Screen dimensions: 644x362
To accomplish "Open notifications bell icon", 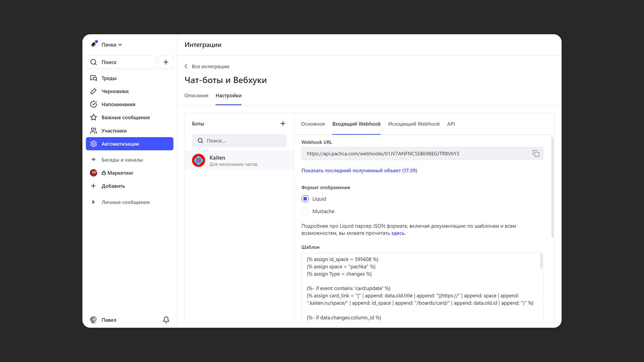I will coord(166,320).
